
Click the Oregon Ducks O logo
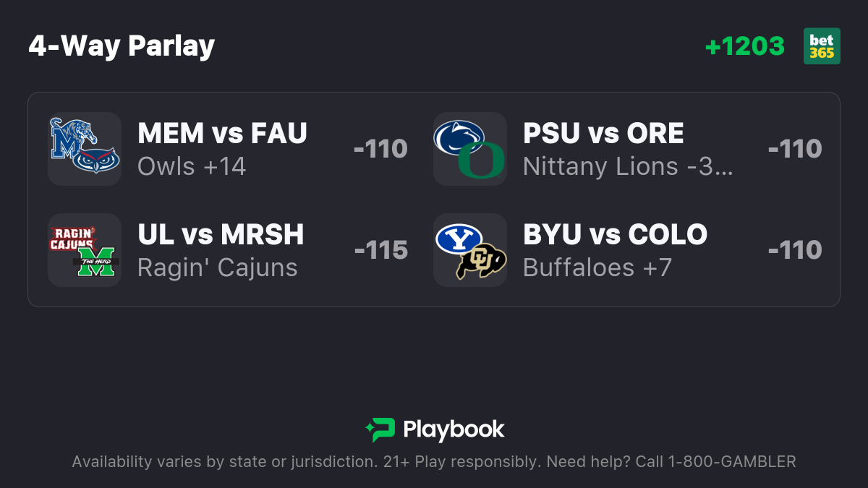coord(480,161)
